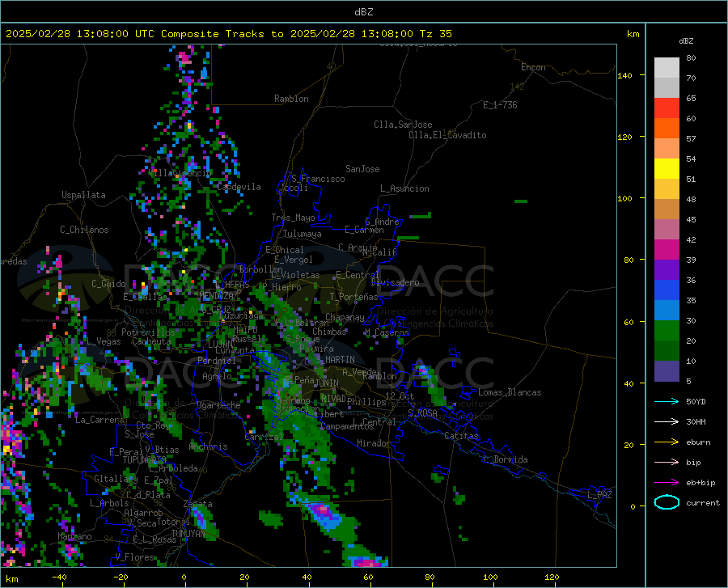The height and width of the screenshot is (588, 728).
Task: Click the magenta eb+bip arrow in legend
Action: pyautogui.click(x=667, y=483)
